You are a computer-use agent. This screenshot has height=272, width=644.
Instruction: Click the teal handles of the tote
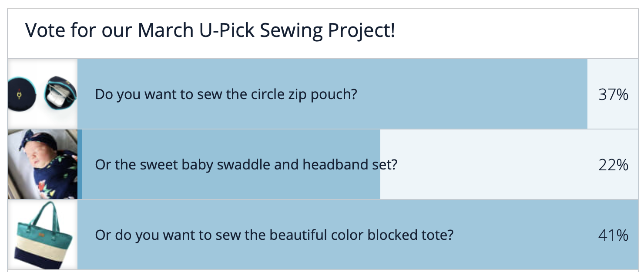[x=43, y=214]
